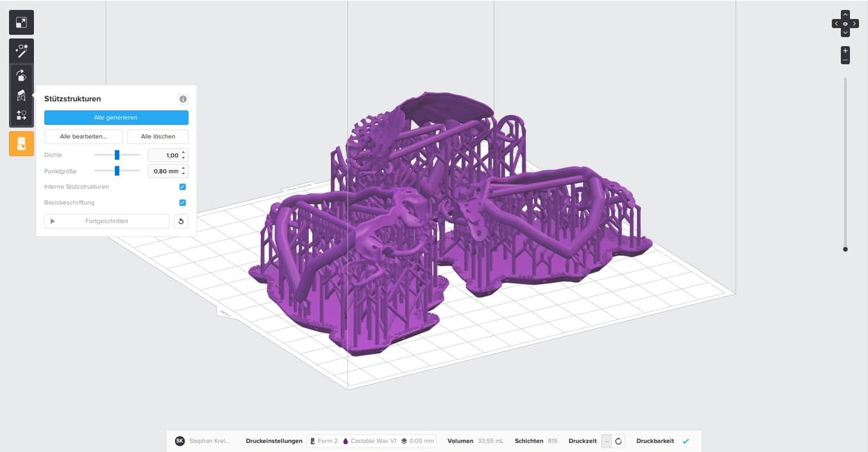Select the Layout arrangement tool
Image resolution: width=868 pixels, height=452 pixels.
(21, 115)
